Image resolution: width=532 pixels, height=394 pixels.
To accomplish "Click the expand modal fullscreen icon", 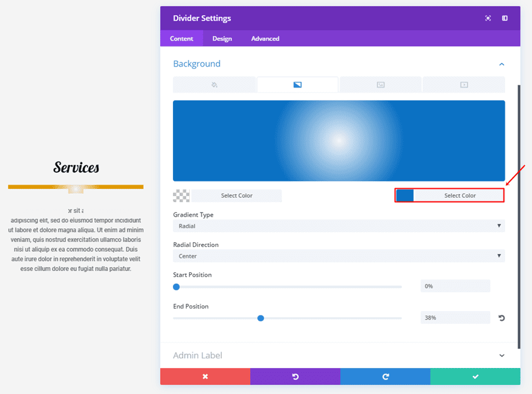I will point(488,18).
